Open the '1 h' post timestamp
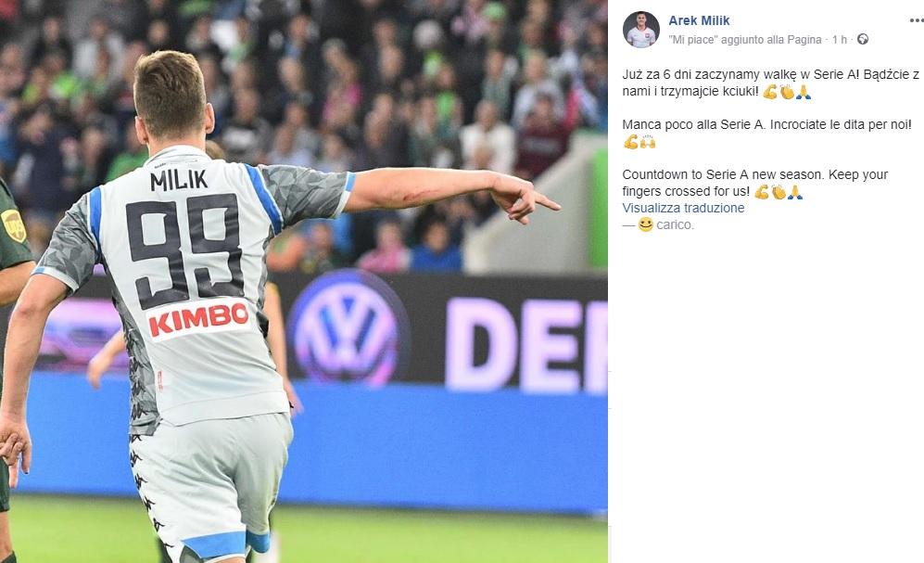 pos(839,40)
